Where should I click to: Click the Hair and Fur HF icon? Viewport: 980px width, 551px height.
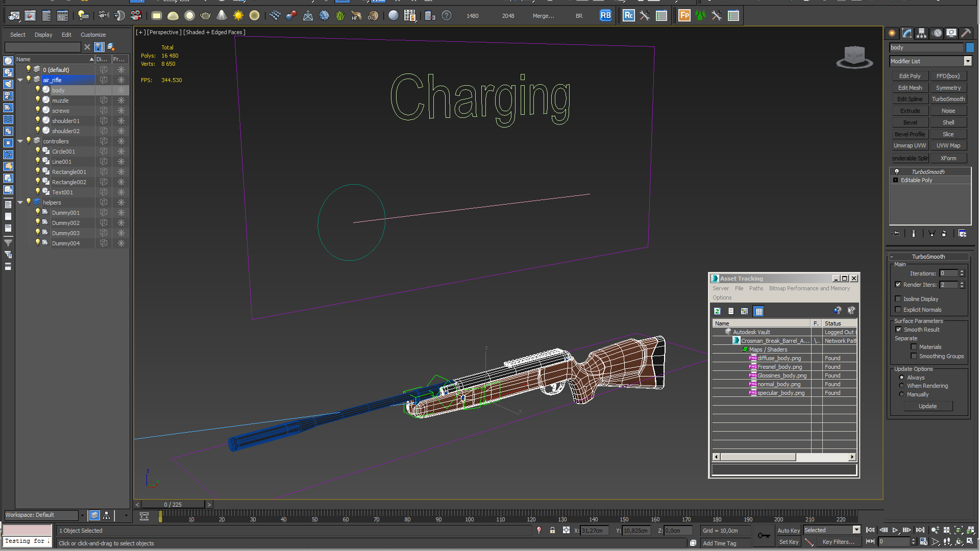point(357,16)
